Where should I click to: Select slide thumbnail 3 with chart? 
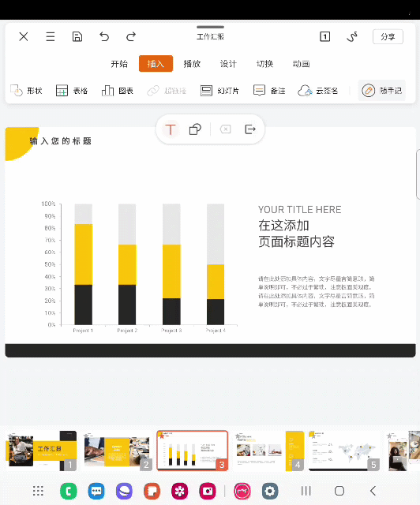193,451
